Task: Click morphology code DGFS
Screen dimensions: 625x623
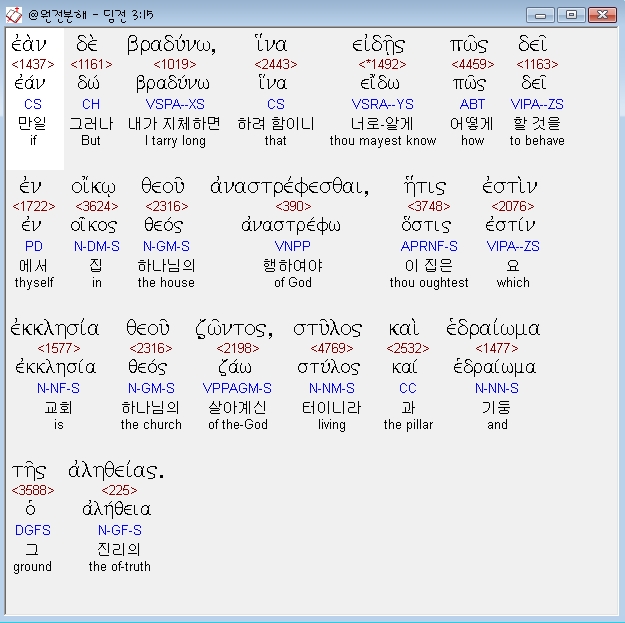Action: point(33,530)
